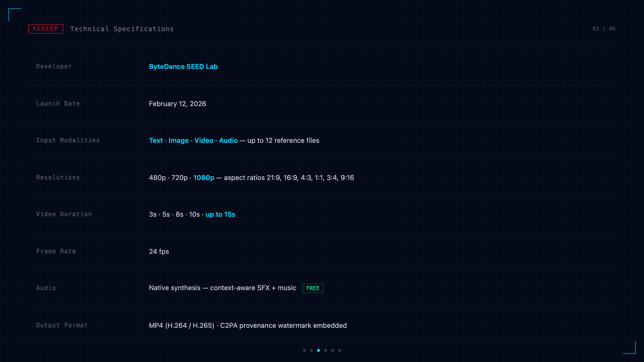Go to last slide pagination dot
The image size is (644, 362).
(340, 350)
